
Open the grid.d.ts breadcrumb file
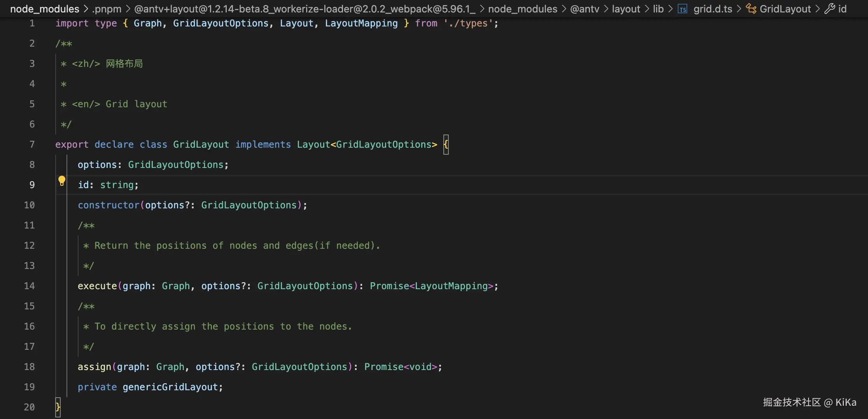[x=712, y=9]
